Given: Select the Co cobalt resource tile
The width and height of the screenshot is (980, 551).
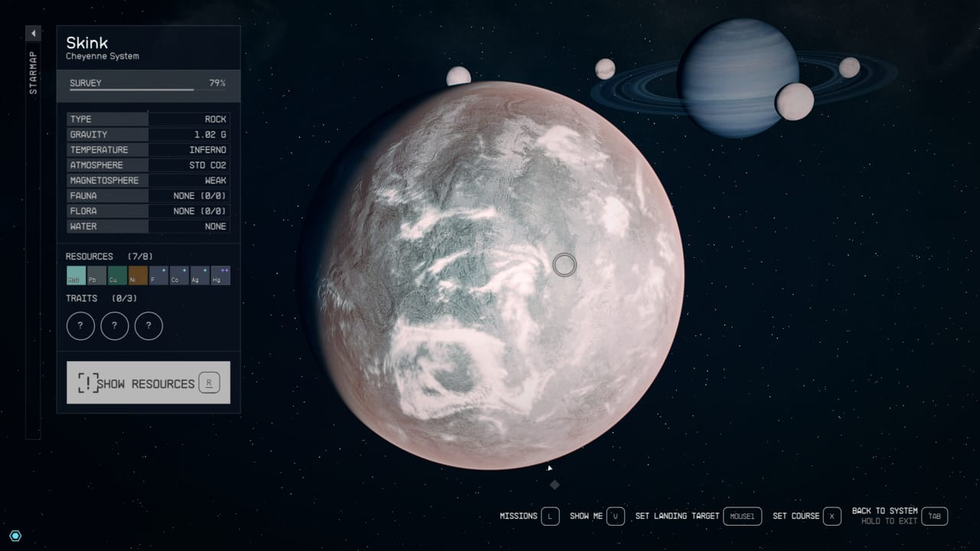Looking at the screenshot, I should (x=179, y=275).
